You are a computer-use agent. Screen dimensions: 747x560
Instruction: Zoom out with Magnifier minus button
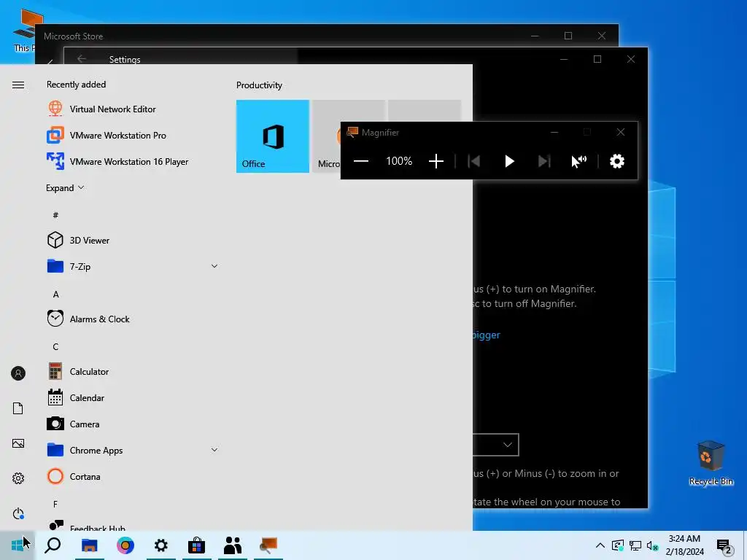pyautogui.click(x=360, y=161)
